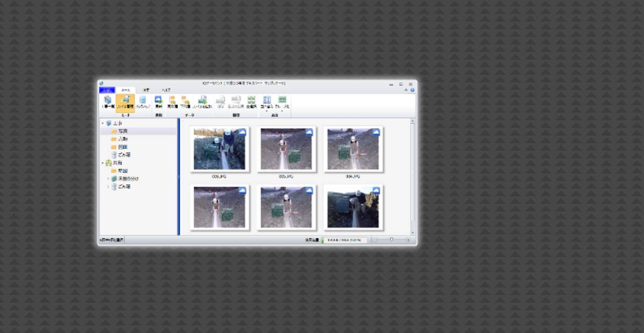
Task: Click the thumbnail size zoom slider handle
Action: tap(391, 240)
